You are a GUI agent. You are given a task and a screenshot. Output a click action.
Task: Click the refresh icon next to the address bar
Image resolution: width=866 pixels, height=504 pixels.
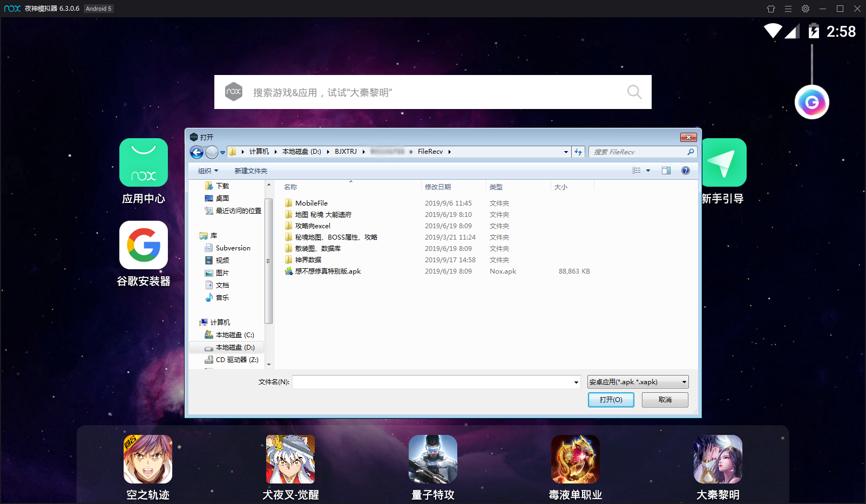[x=578, y=152]
